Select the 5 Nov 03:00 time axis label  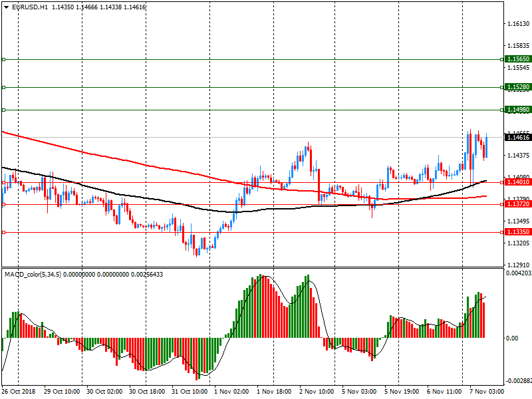(360, 392)
